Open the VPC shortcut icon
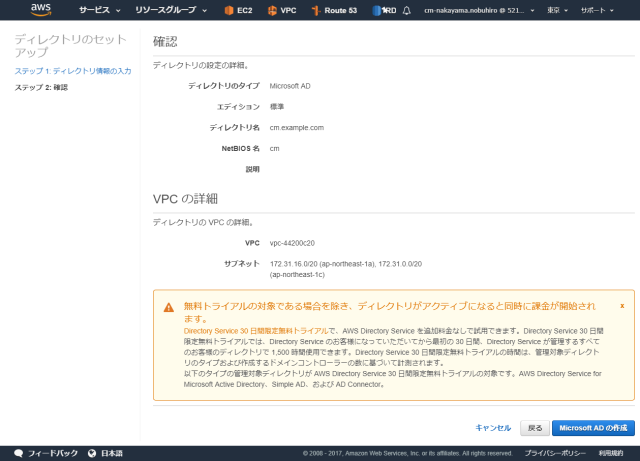Viewport: 640px width, 461px height. coord(272,11)
